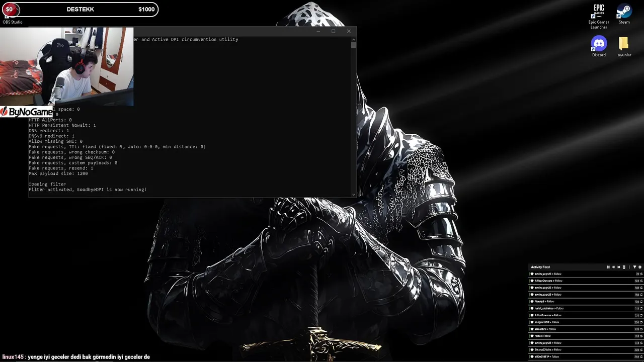Click the 'Allow missing SNI: 0' line
Viewport: 644px width, 362px height.
click(55, 141)
